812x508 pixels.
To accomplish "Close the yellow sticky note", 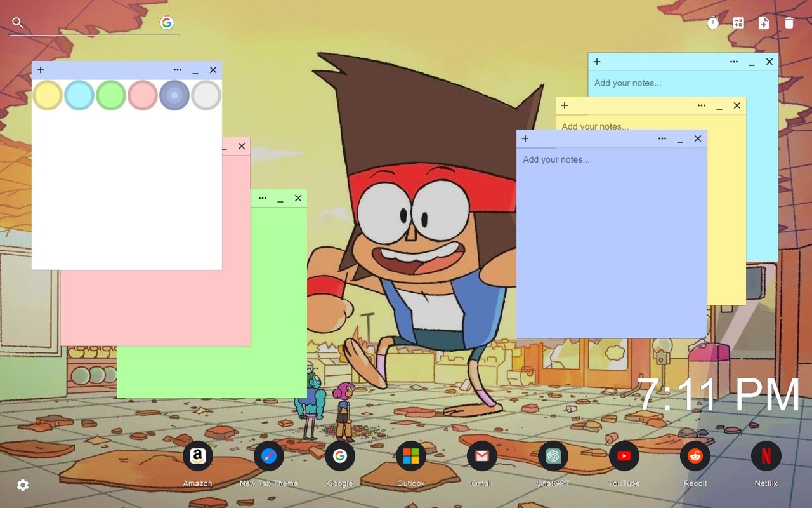I will (737, 105).
